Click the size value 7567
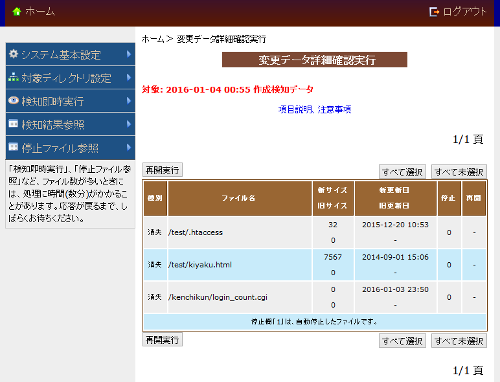 (x=333, y=257)
